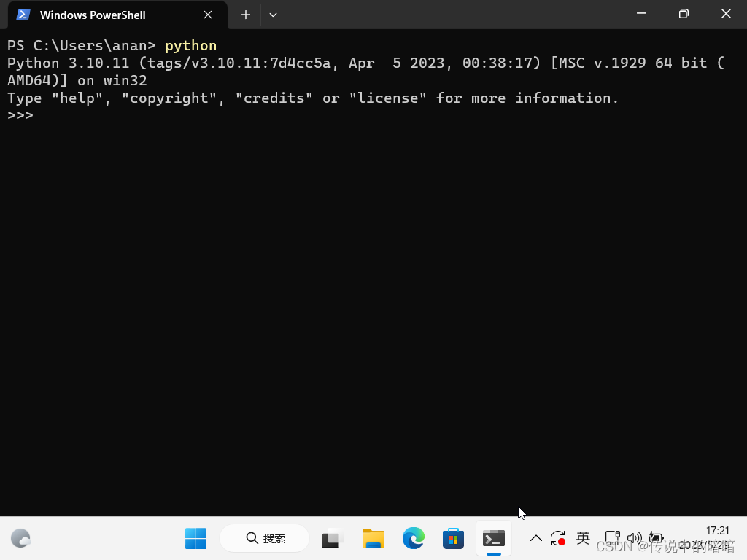Click the PowerShell icon in tab

pyautogui.click(x=23, y=15)
